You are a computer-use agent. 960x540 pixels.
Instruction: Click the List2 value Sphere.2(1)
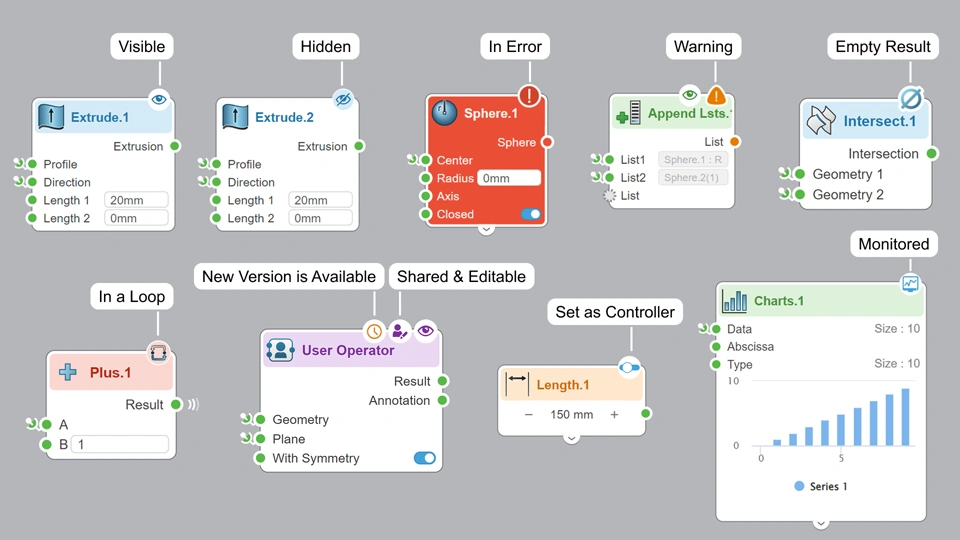pyautogui.click(x=692, y=177)
